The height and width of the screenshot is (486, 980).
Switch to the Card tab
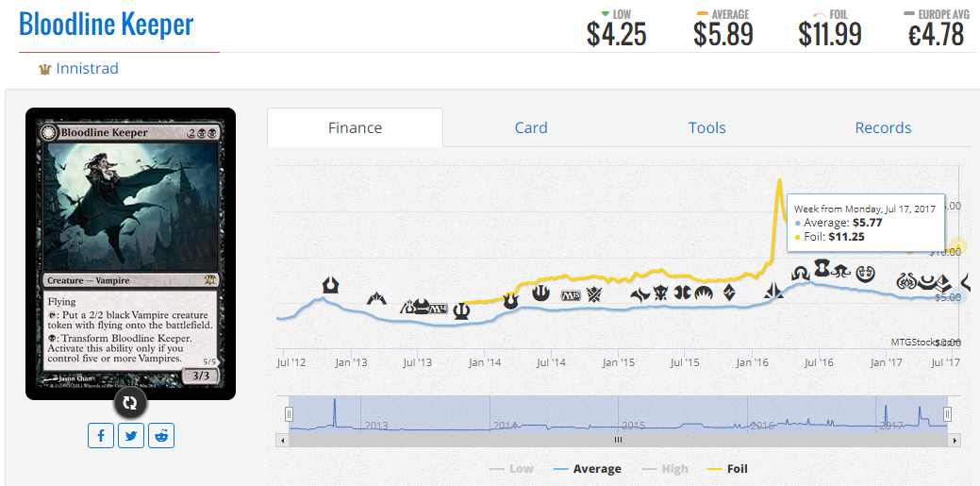[531, 127]
